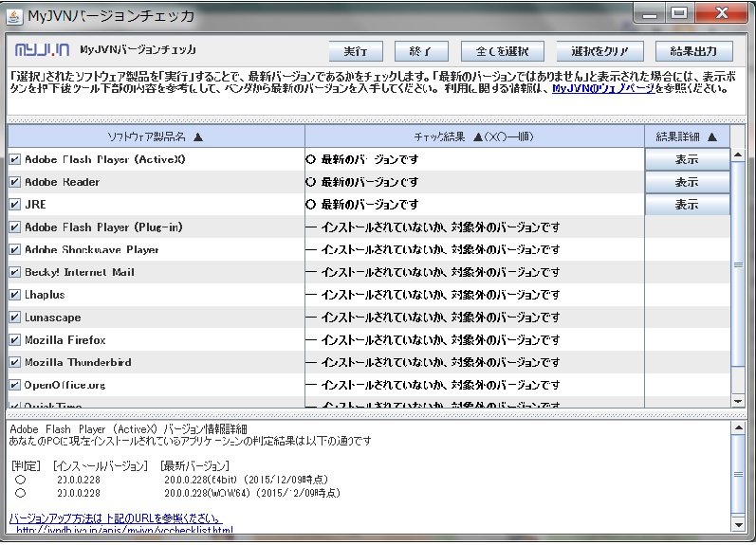Maximize the MyJVN window
Viewport: 756px width, 545px height.
click(679, 13)
